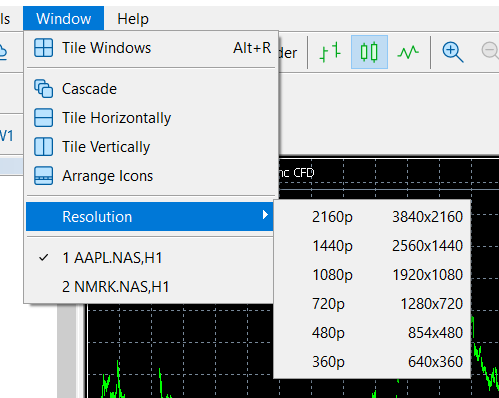The height and width of the screenshot is (398, 499).
Task: Choose Cascade from the Window menu
Action: 150,89
